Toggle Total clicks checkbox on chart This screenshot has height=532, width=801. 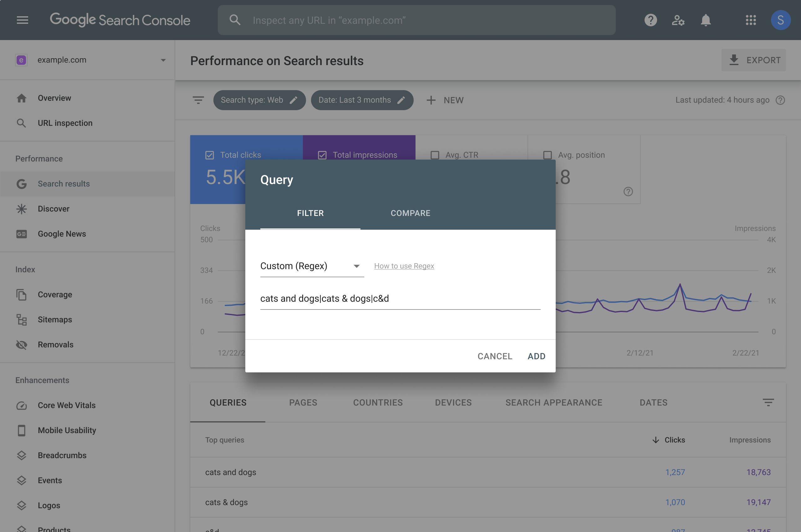coord(209,154)
